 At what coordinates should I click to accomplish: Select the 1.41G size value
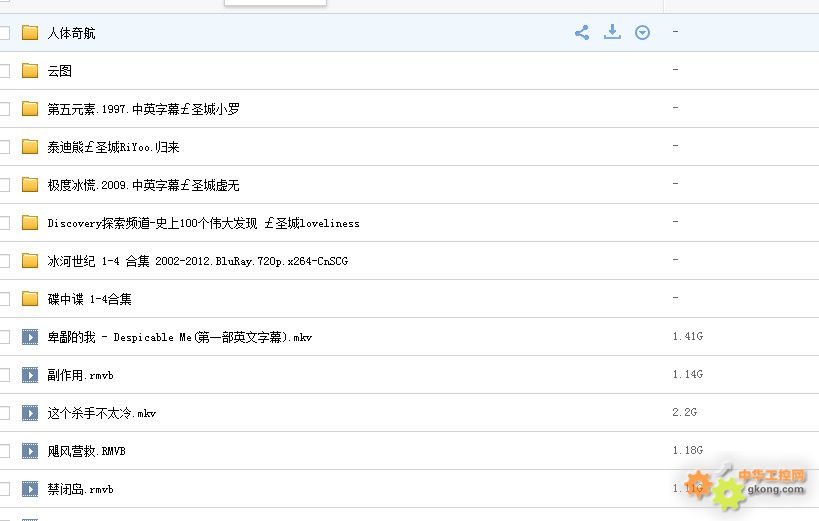point(687,336)
